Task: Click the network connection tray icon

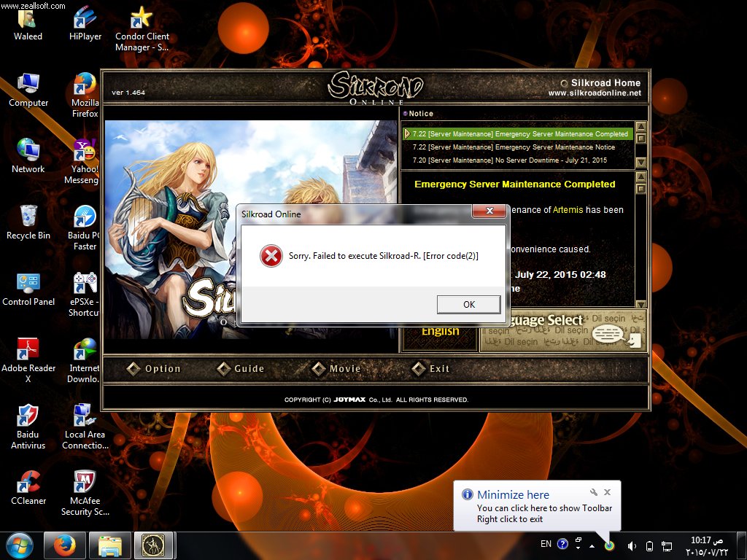Action: pyautogui.click(x=667, y=547)
